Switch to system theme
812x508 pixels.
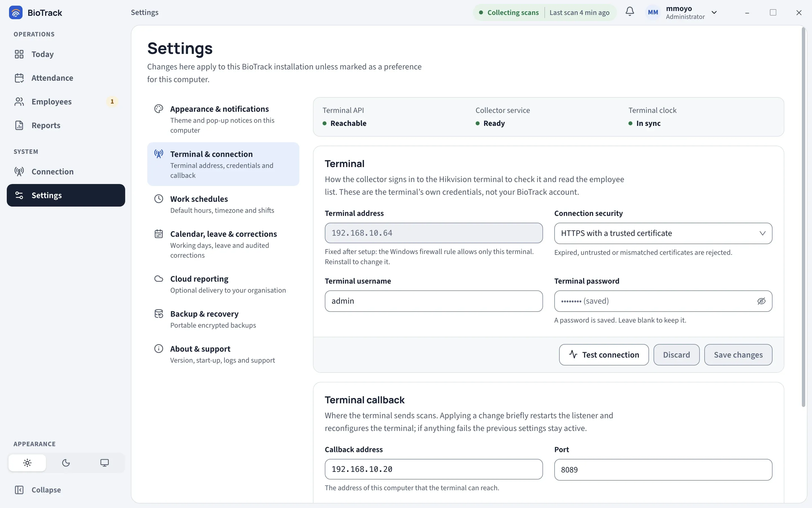coord(104,463)
